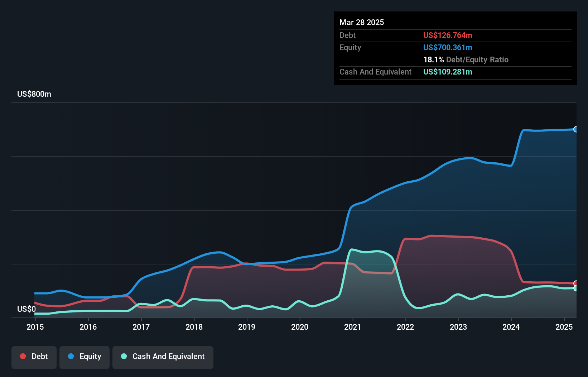The height and width of the screenshot is (377, 588).
Task: Click the Equity value US$700.361m in tooltip
Action: pos(448,47)
